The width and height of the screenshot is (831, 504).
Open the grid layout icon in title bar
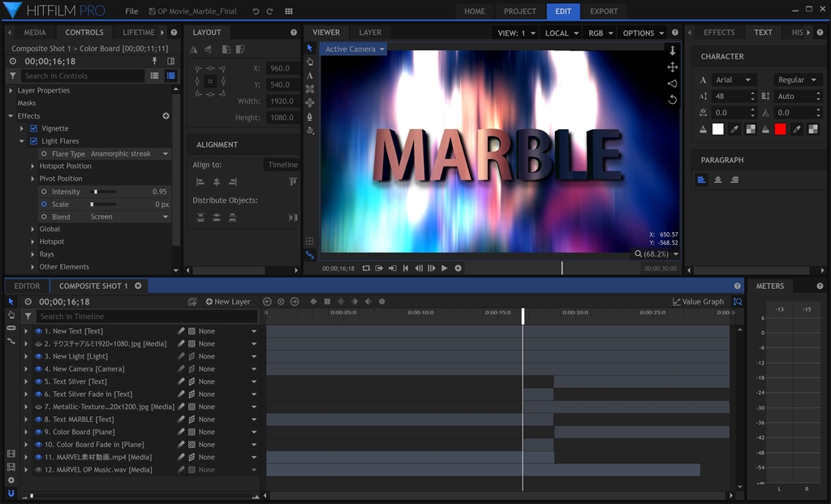pos(289,11)
